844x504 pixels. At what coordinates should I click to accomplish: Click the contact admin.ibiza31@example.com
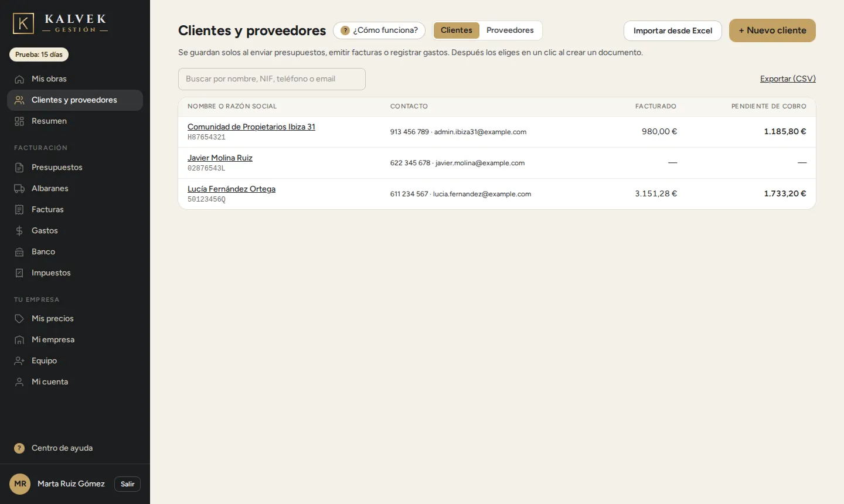[480, 132]
